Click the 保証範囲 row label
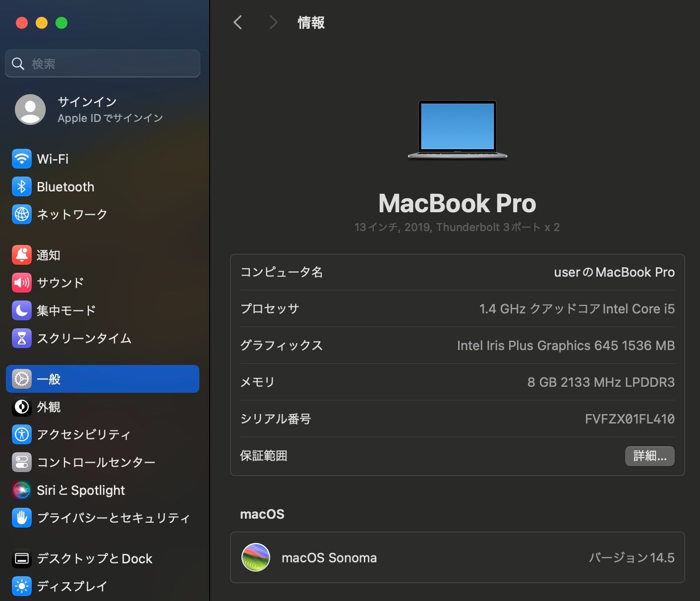 pos(264,456)
